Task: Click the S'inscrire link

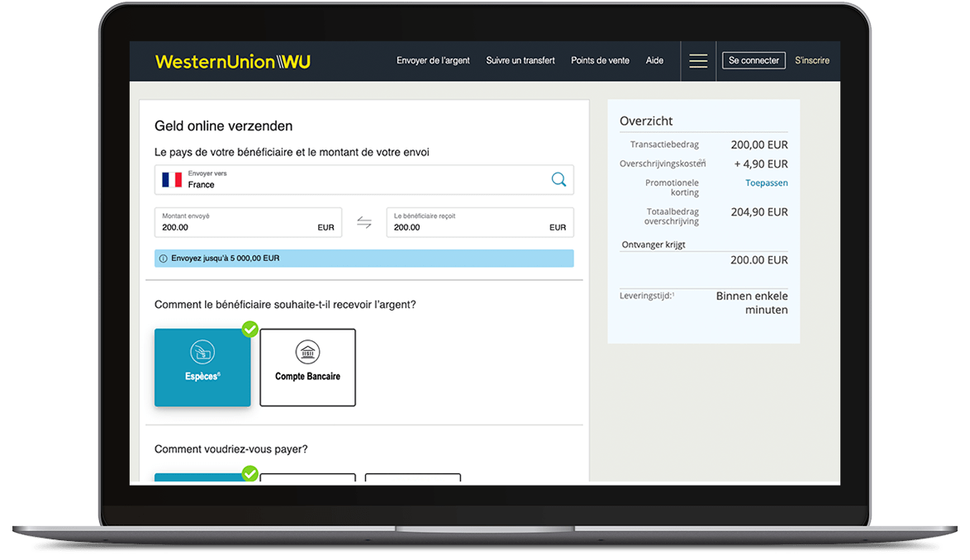Action: (x=811, y=61)
